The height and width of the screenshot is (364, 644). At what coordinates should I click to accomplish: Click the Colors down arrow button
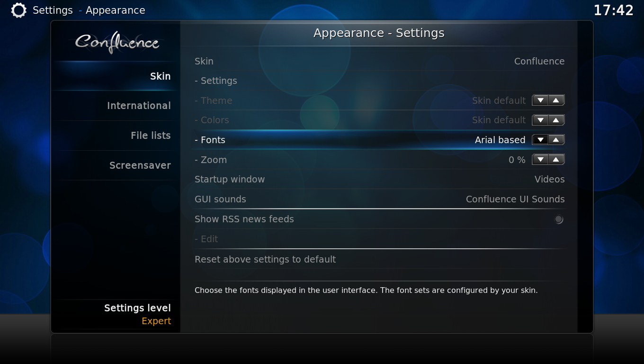pyautogui.click(x=540, y=120)
